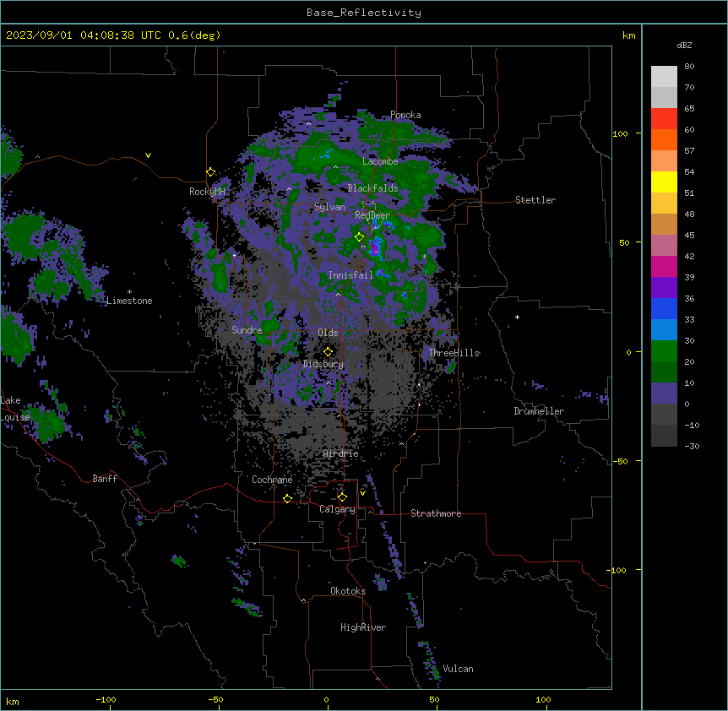Click the red 65 dBZ color swatch

coord(664,118)
